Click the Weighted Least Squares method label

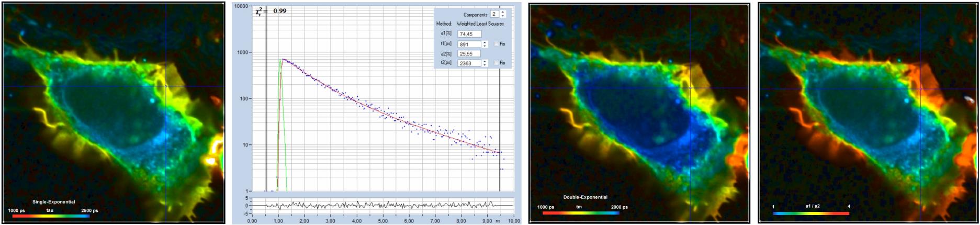pyautogui.click(x=480, y=24)
